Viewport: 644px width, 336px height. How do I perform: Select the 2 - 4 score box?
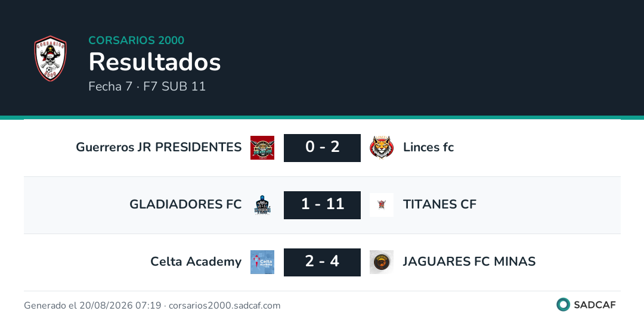(x=322, y=262)
